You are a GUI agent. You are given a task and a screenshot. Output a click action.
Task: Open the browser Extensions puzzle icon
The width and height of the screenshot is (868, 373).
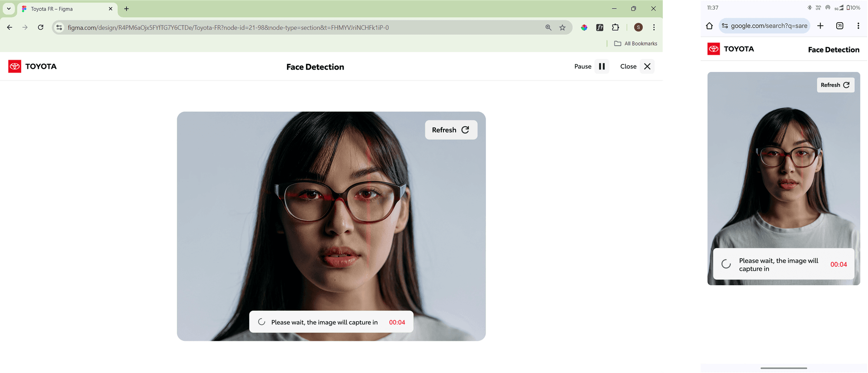point(615,28)
